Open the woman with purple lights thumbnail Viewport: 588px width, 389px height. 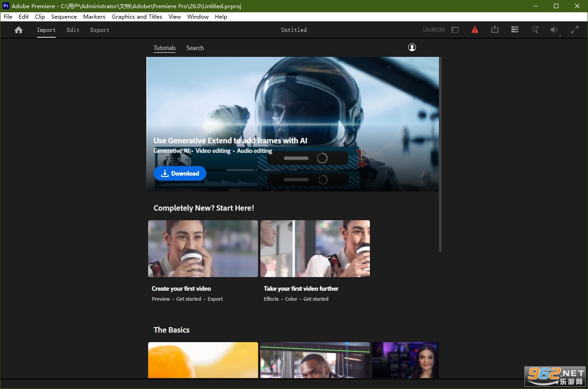click(x=405, y=360)
